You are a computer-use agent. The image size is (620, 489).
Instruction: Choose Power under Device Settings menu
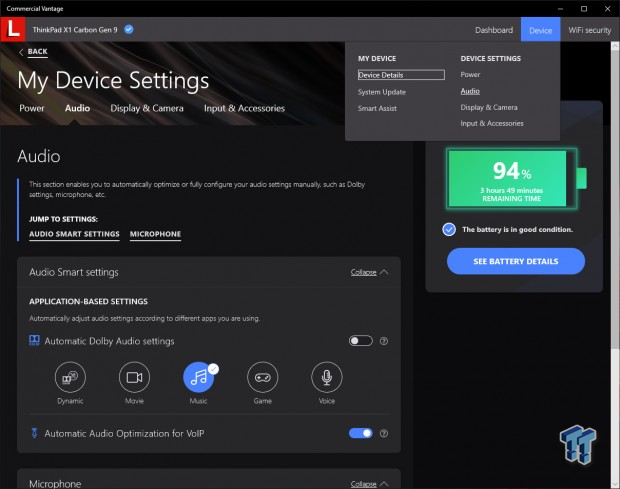tap(470, 74)
